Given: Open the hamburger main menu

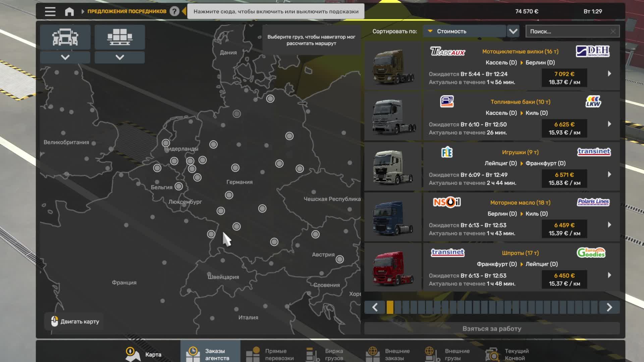Looking at the screenshot, I should 50,11.
